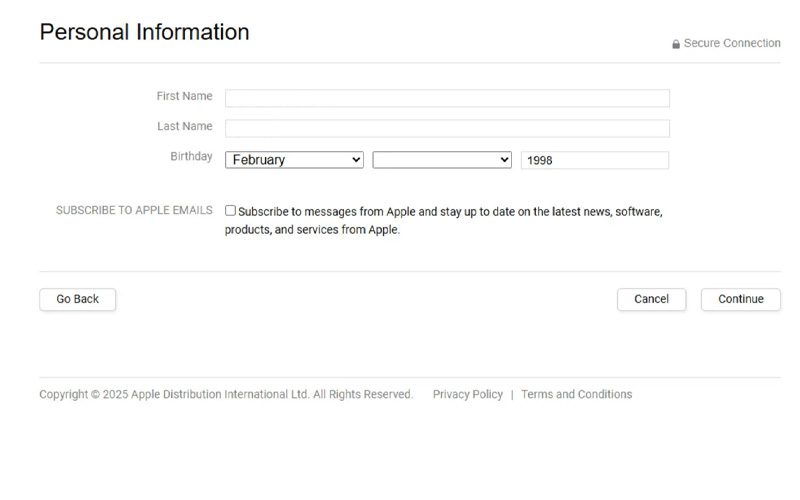Open the February month dropdown
The height and width of the screenshot is (500, 800).
[294, 160]
